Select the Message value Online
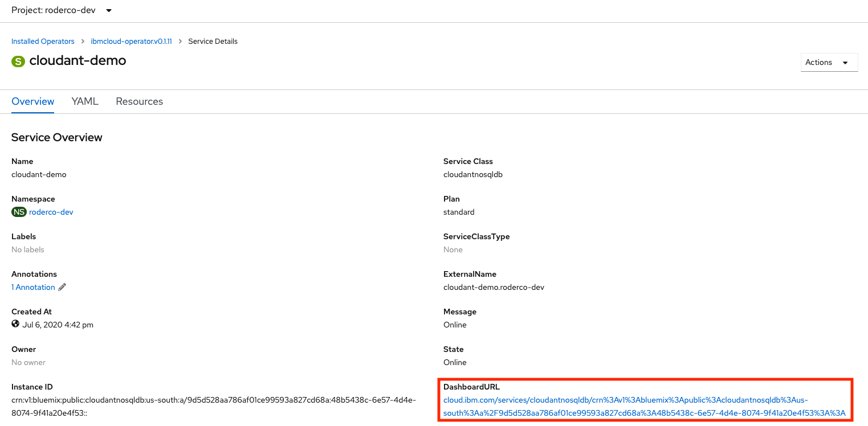 [x=455, y=325]
